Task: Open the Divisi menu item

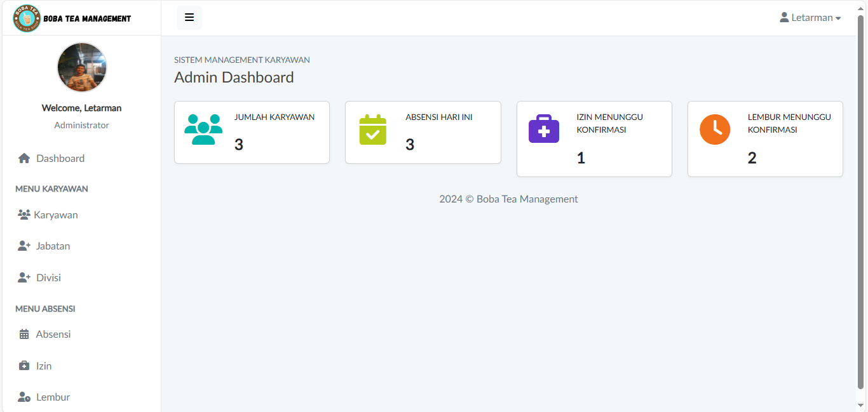Action: click(48, 277)
